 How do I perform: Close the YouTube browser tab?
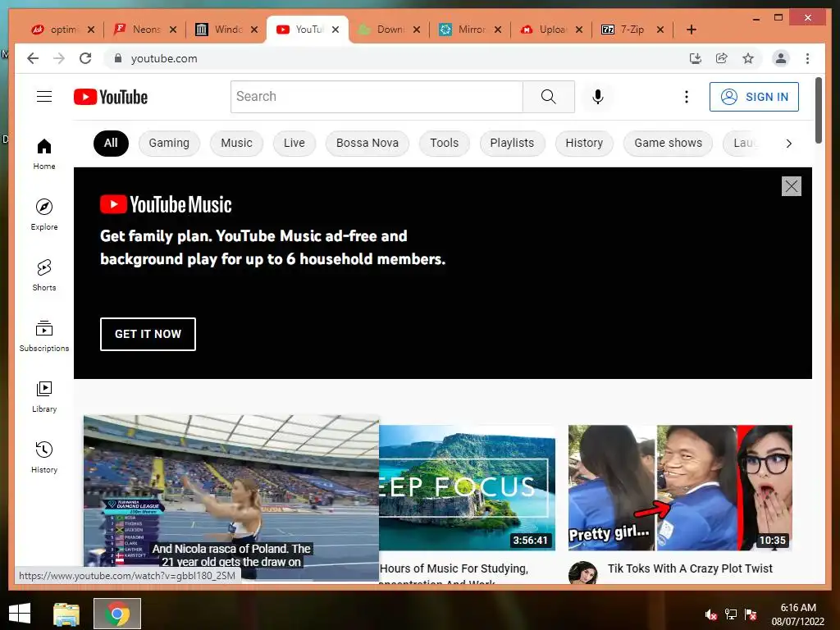click(336, 30)
